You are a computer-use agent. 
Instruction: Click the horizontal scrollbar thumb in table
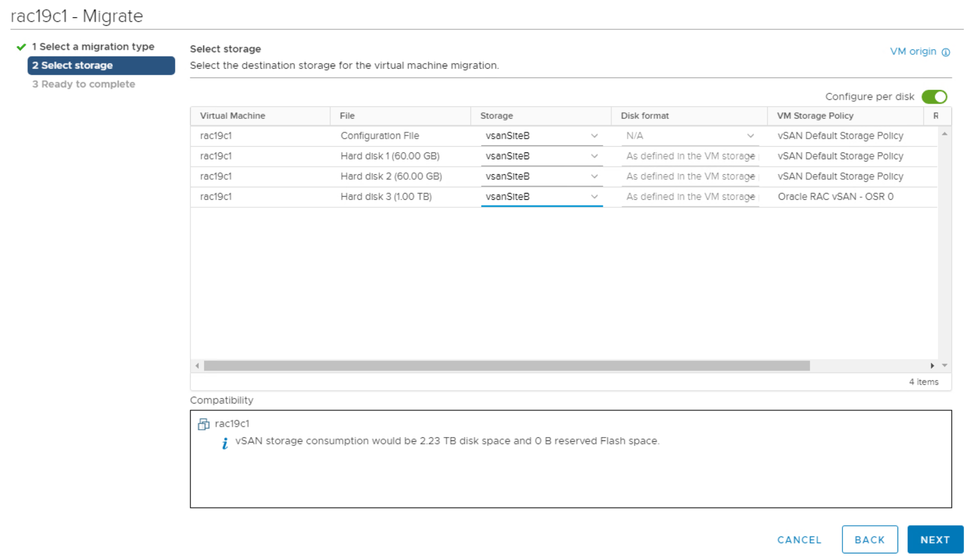pos(506,366)
